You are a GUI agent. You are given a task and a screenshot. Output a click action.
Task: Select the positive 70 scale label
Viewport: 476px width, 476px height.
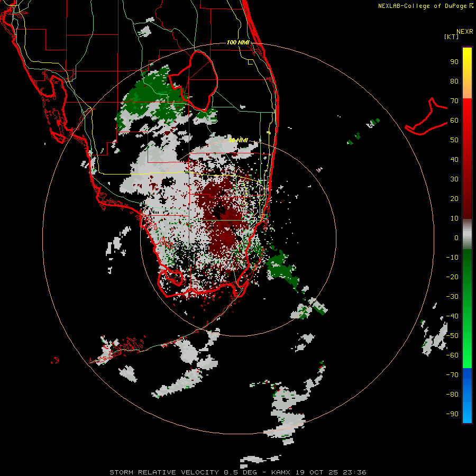454,101
